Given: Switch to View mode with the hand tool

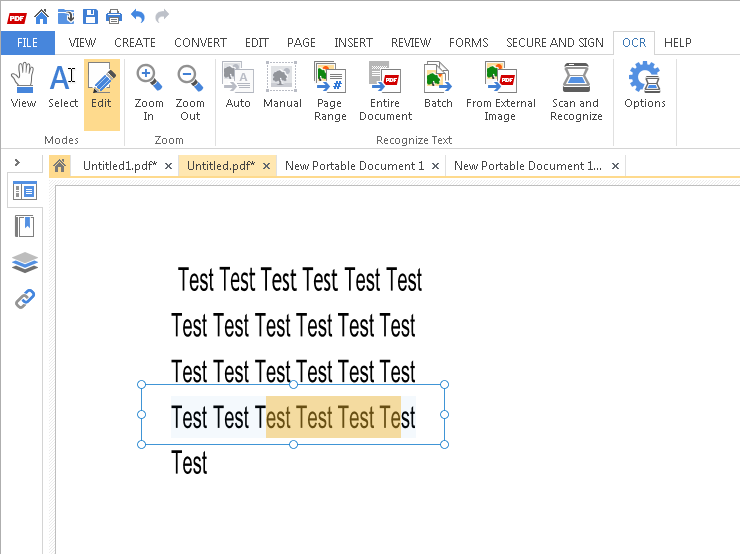Looking at the screenshot, I should pyautogui.click(x=23, y=86).
